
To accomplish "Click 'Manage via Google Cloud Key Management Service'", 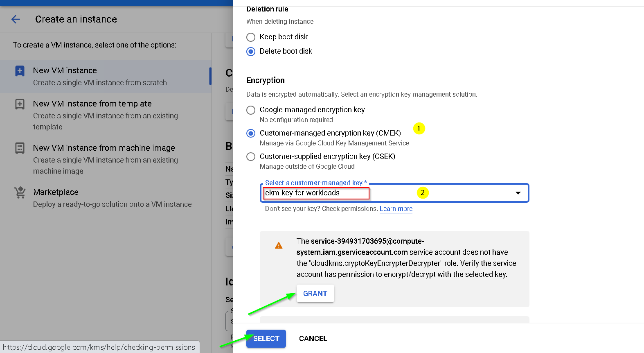I will (x=334, y=143).
